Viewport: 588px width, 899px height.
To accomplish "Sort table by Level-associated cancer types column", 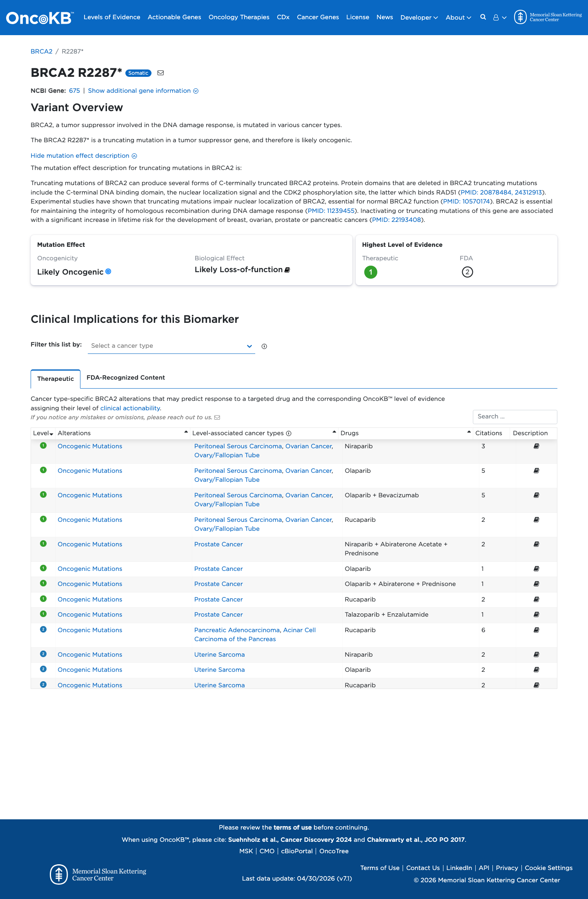I will (x=264, y=433).
